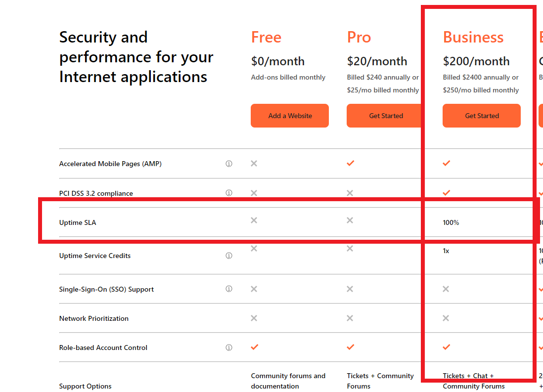Screen dimensions: 543x392
Task: Click the 100% Uptime SLA value for Business
Action: tap(451, 222)
